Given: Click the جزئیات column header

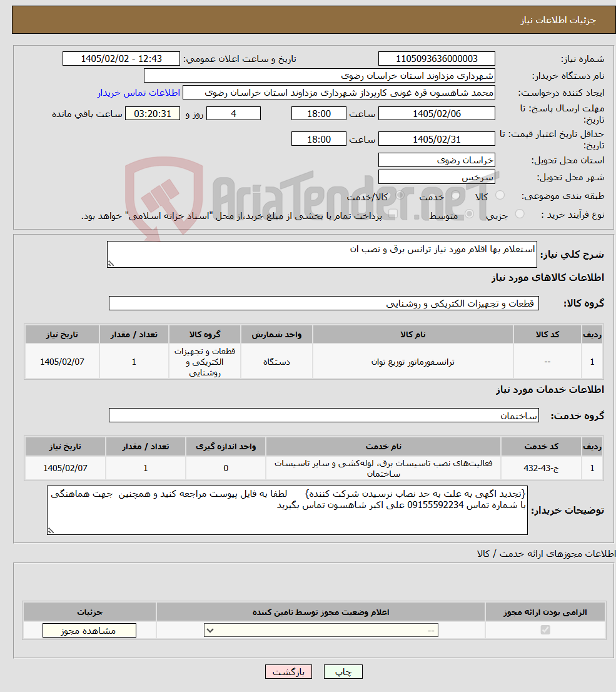Looking at the screenshot, I should pos(89,612).
